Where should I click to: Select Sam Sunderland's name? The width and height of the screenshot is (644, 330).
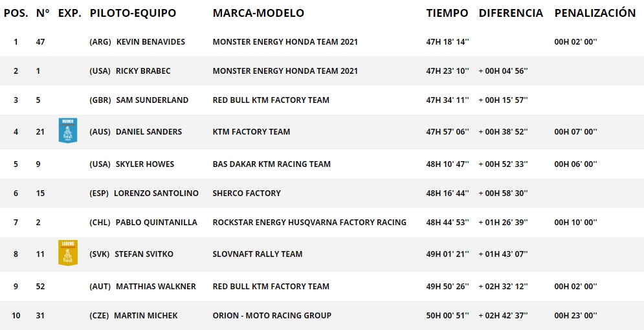(x=152, y=100)
